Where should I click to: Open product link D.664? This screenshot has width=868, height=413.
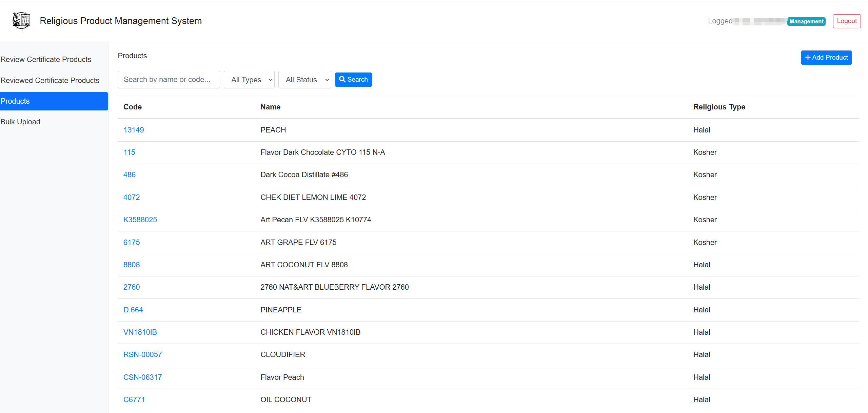point(133,310)
